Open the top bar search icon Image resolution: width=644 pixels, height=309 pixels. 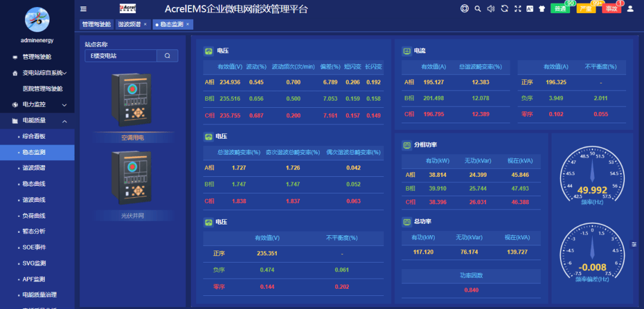click(x=477, y=8)
